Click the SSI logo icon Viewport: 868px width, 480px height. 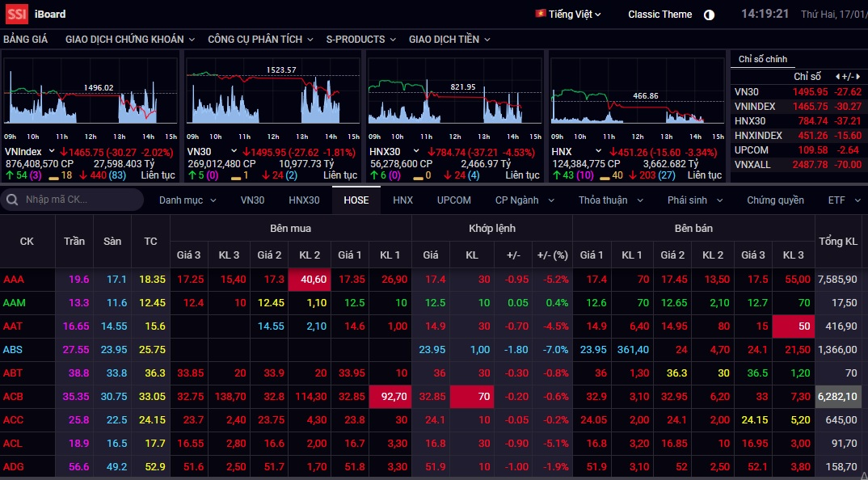(16, 14)
